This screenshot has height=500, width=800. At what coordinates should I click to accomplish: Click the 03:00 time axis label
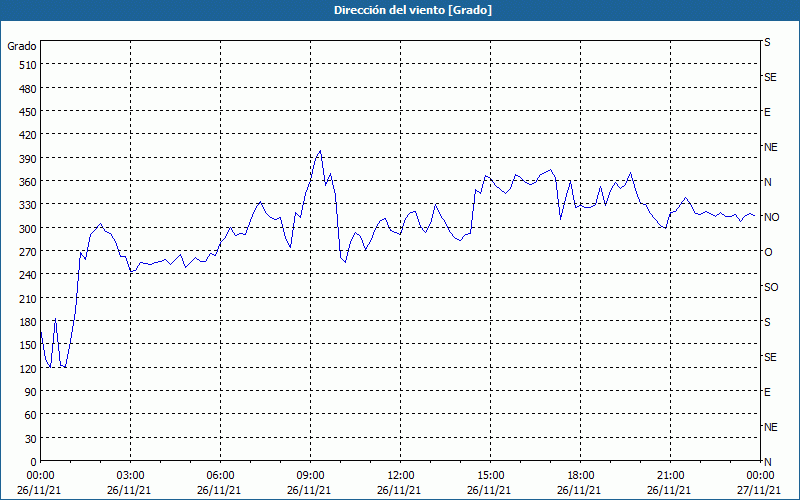tap(131, 476)
